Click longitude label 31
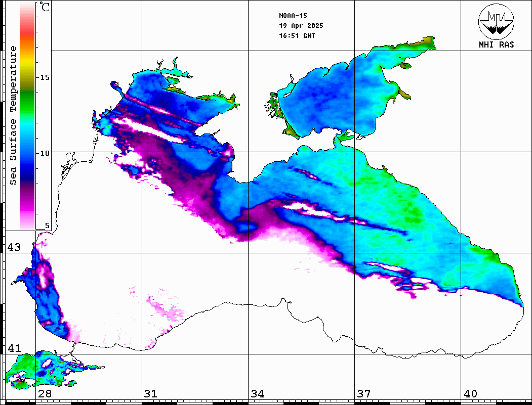 pos(151,394)
